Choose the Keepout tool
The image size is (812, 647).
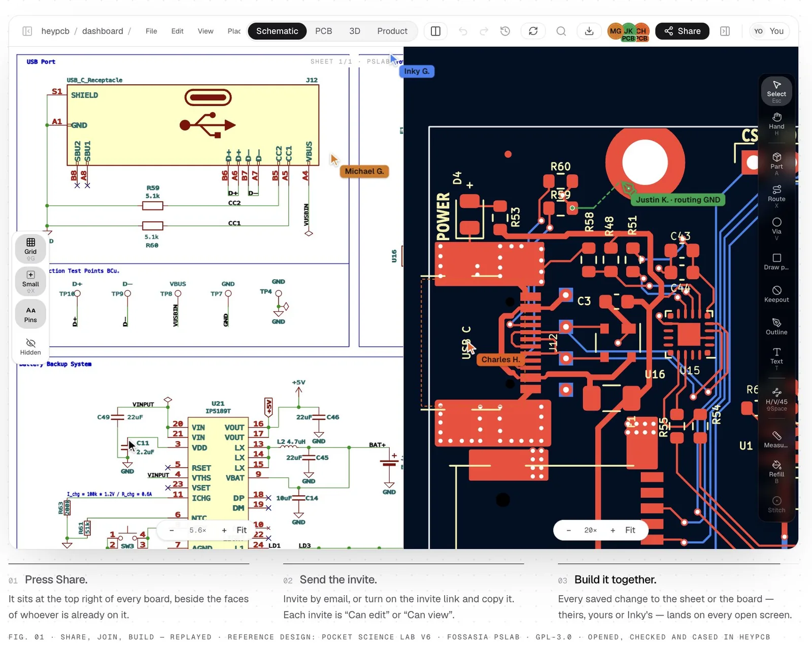pyautogui.click(x=776, y=294)
